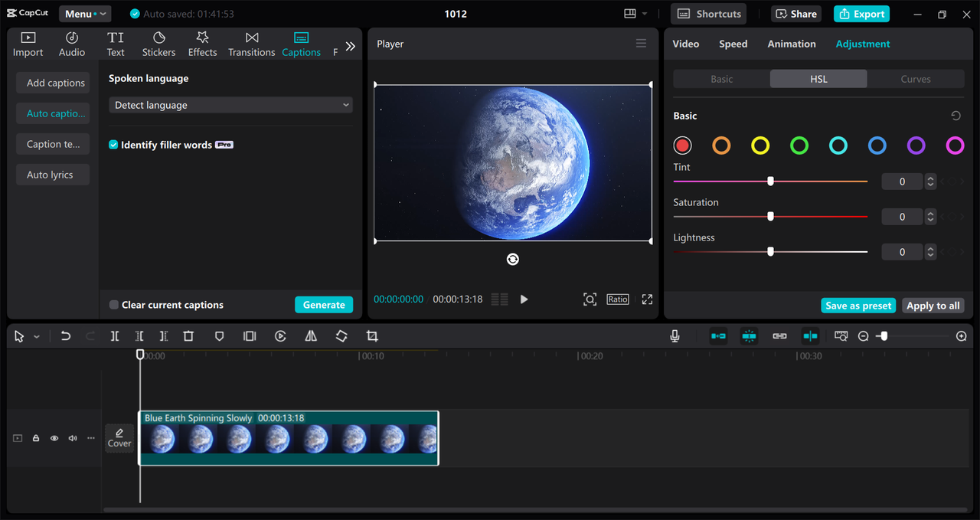Click the Generate captions button
The height and width of the screenshot is (520, 980).
(324, 305)
